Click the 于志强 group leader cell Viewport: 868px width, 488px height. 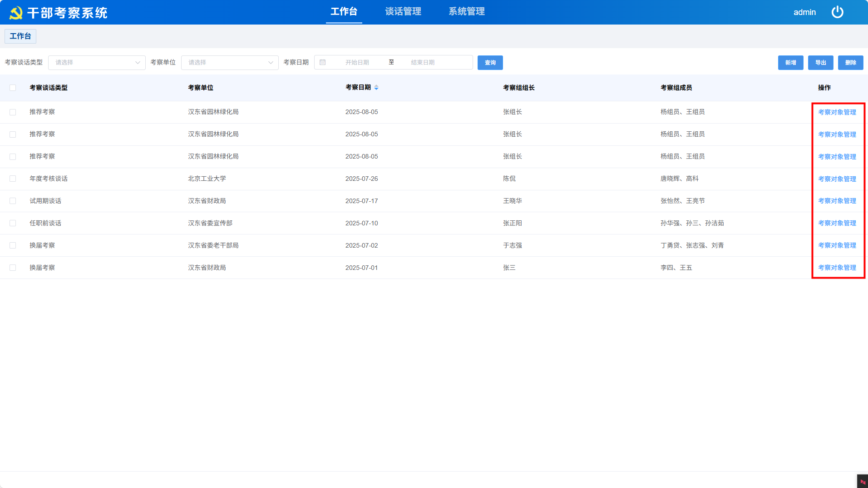513,245
